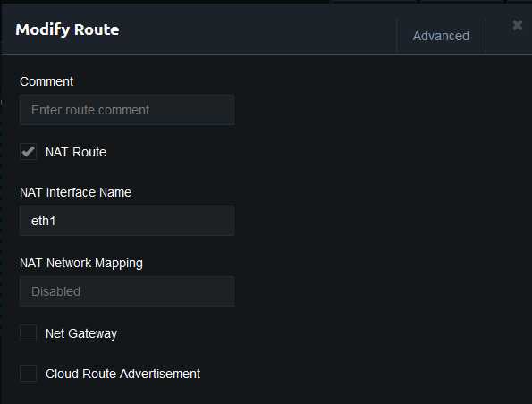Click the Comment label
532x404 pixels.
point(46,81)
